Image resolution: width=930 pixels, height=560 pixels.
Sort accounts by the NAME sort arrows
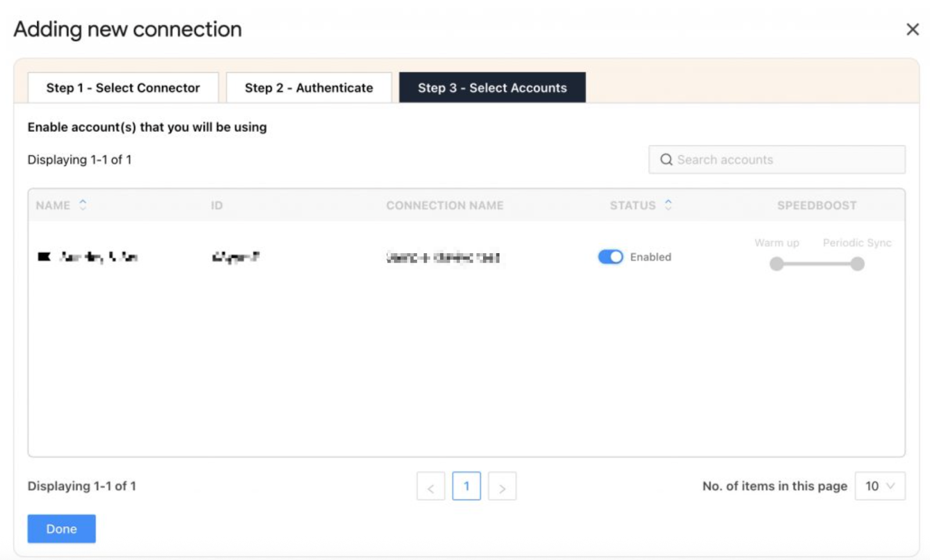[x=83, y=205]
